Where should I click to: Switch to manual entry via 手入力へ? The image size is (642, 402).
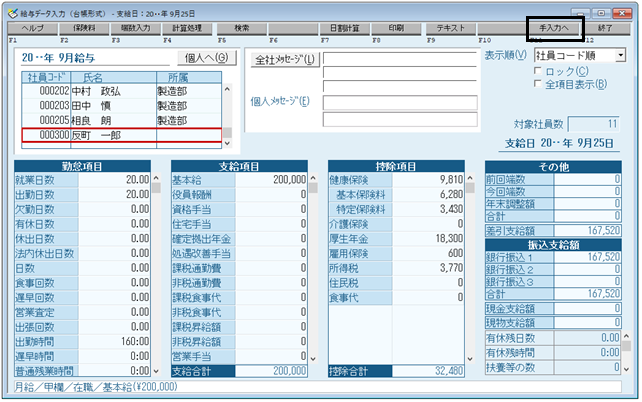(x=554, y=28)
